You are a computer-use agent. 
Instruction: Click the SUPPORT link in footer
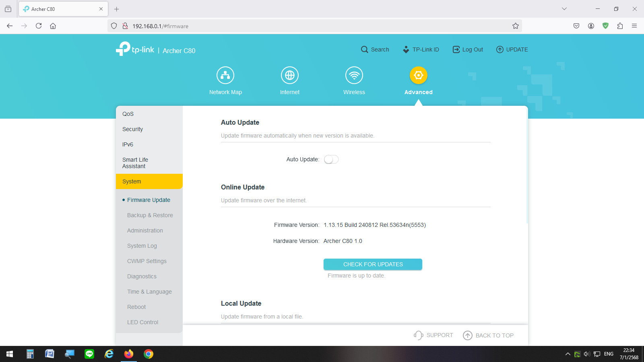[433, 335]
